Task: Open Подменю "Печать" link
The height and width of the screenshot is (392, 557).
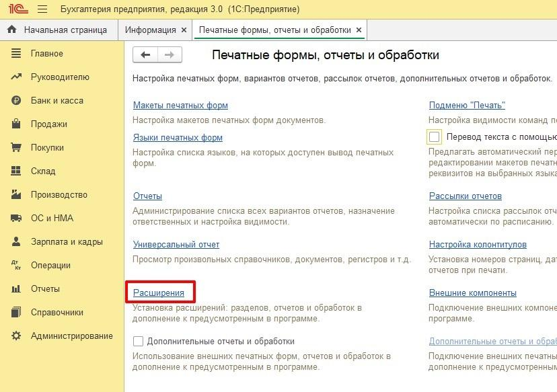Action: click(x=467, y=105)
